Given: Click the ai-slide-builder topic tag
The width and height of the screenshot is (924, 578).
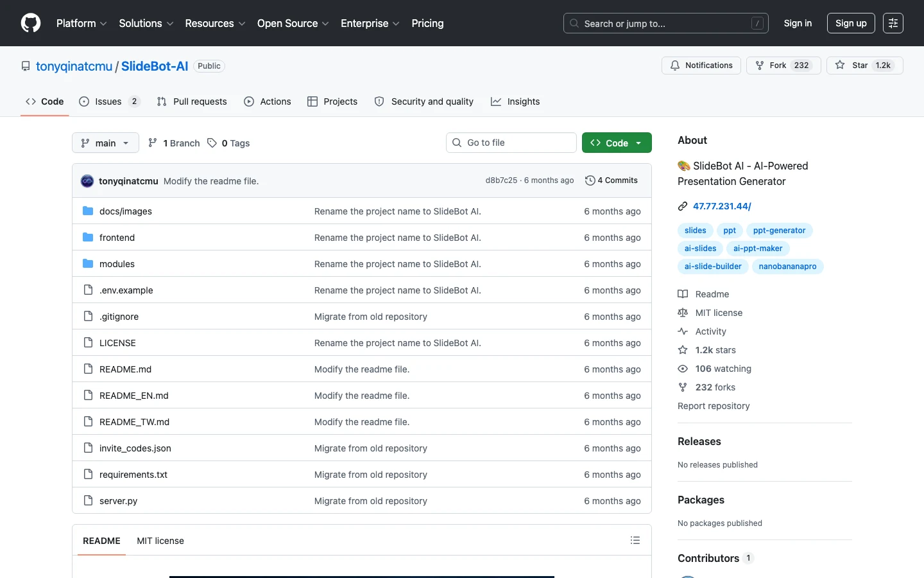Looking at the screenshot, I should [713, 267].
